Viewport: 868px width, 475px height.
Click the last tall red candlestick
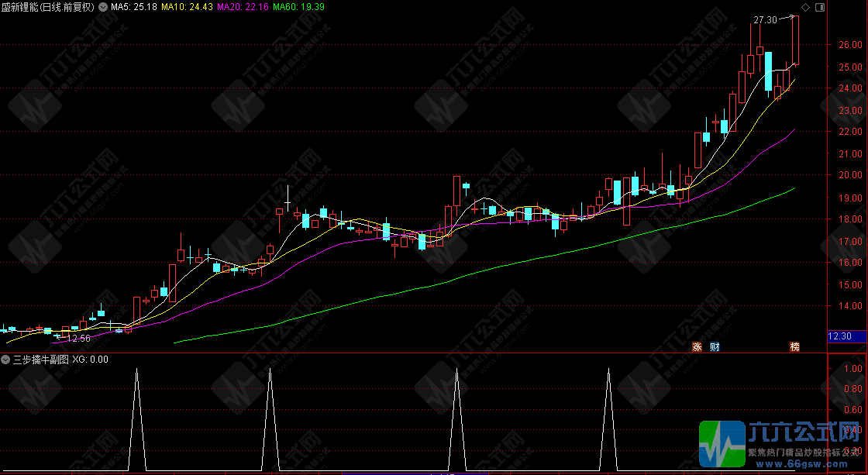tap(795, 41)
